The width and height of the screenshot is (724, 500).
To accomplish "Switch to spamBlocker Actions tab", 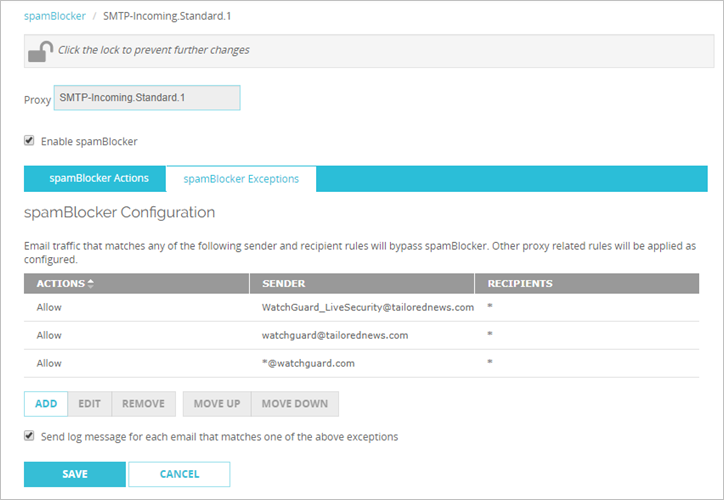I will point(98,178).
